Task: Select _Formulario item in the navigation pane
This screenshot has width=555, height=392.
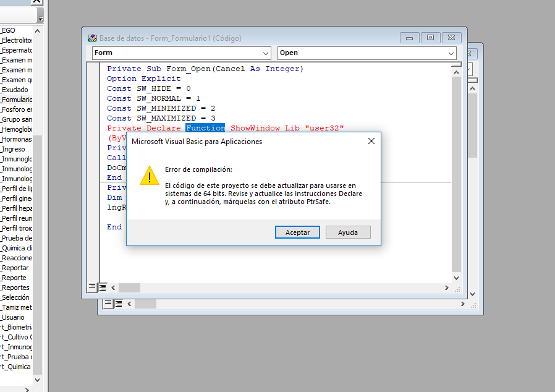Action: pyautogui.click(x=16, y=100)
